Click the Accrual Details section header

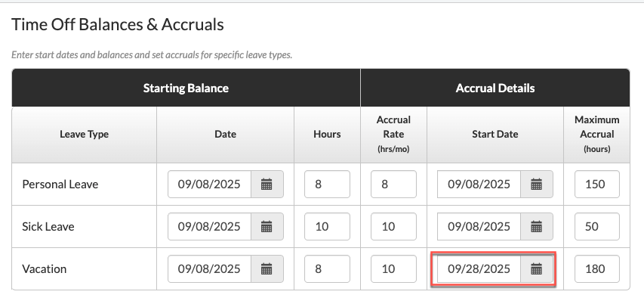click(x=495, y=88)
